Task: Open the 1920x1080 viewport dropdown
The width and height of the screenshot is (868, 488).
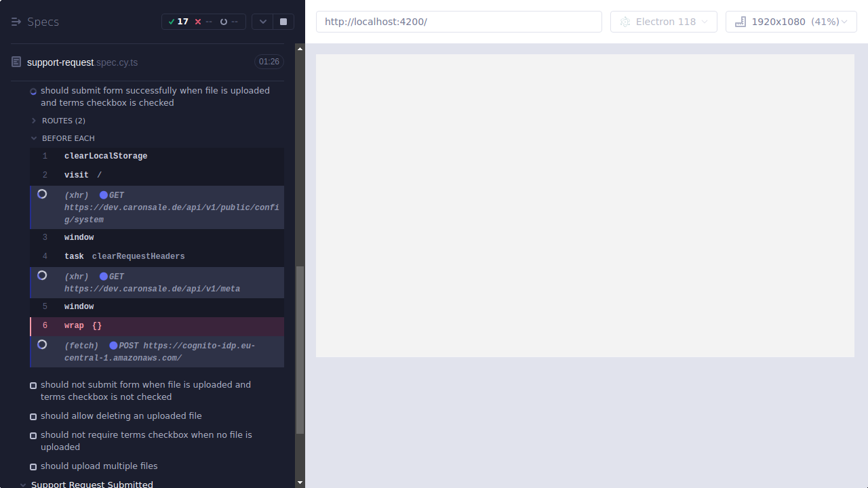Action: [844, 21]
